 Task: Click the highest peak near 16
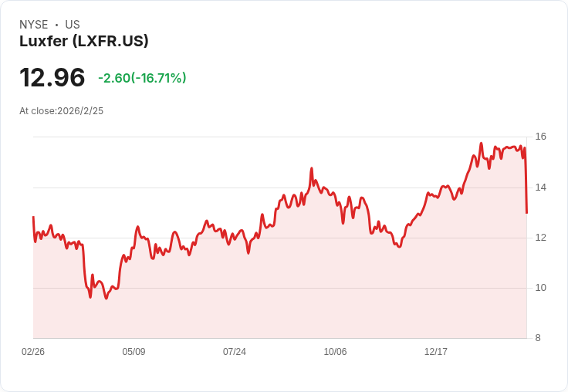(x=481, y=144)
